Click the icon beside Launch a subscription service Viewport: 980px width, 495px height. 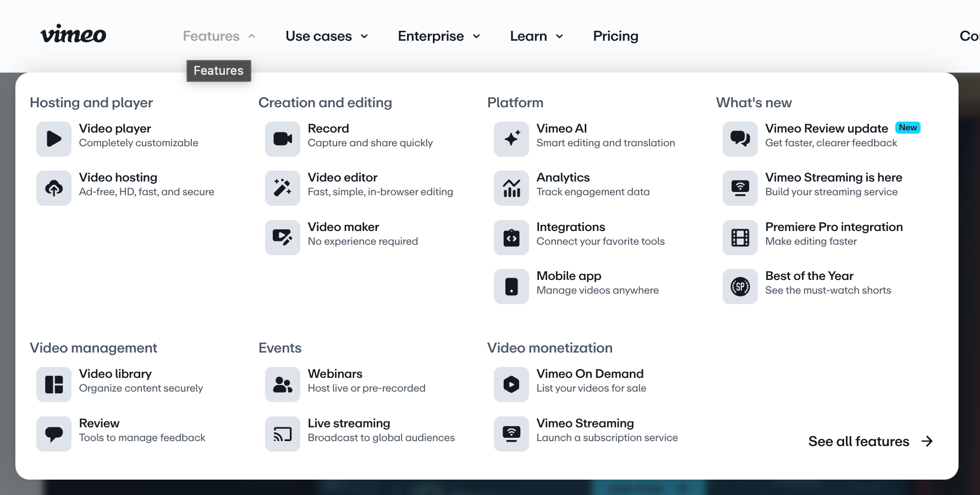tap(511, 434)
